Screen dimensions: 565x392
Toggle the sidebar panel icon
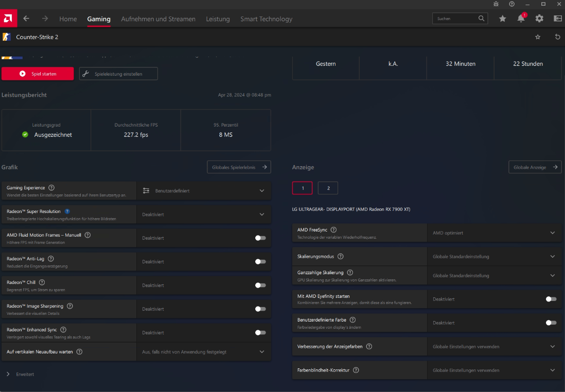click(x=557, y=19)
